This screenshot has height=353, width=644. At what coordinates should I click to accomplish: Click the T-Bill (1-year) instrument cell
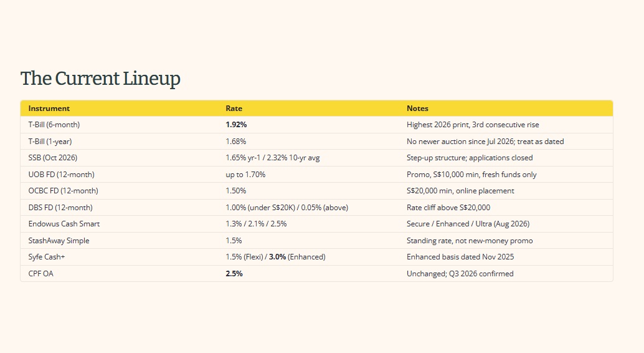click(50, 142)
